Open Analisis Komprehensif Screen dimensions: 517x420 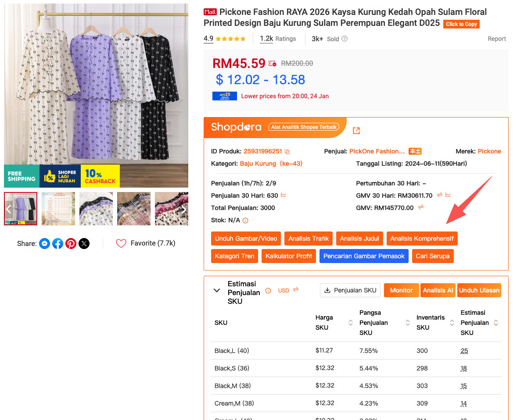422,238
